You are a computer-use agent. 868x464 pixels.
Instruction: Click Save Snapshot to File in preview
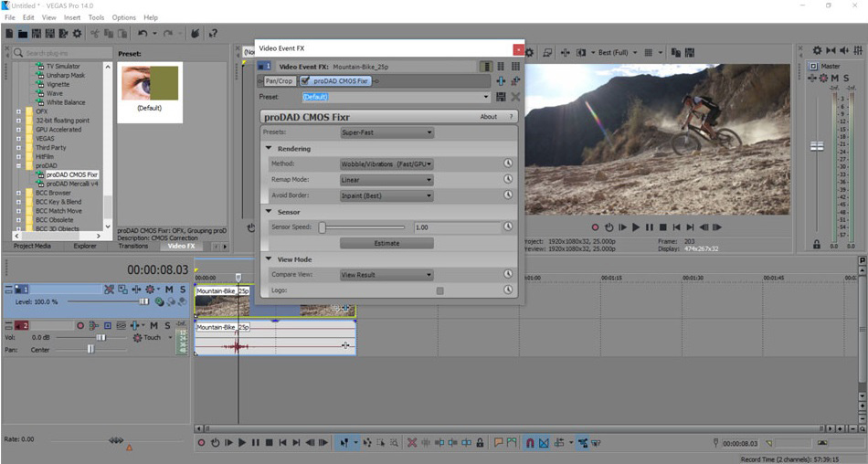pyautogui.click(x=690, y=53)
